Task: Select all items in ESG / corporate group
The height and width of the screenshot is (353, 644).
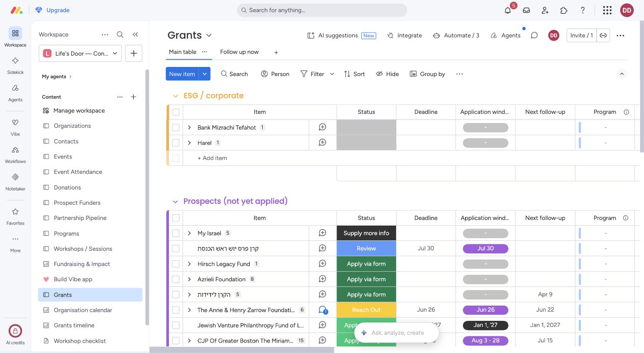Action: pos(176,112)
